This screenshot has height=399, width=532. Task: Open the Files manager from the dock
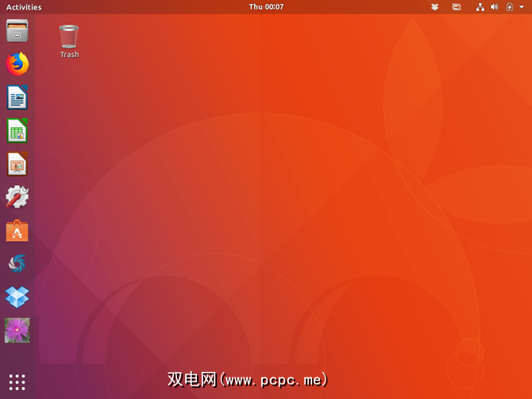coord(17,31)
